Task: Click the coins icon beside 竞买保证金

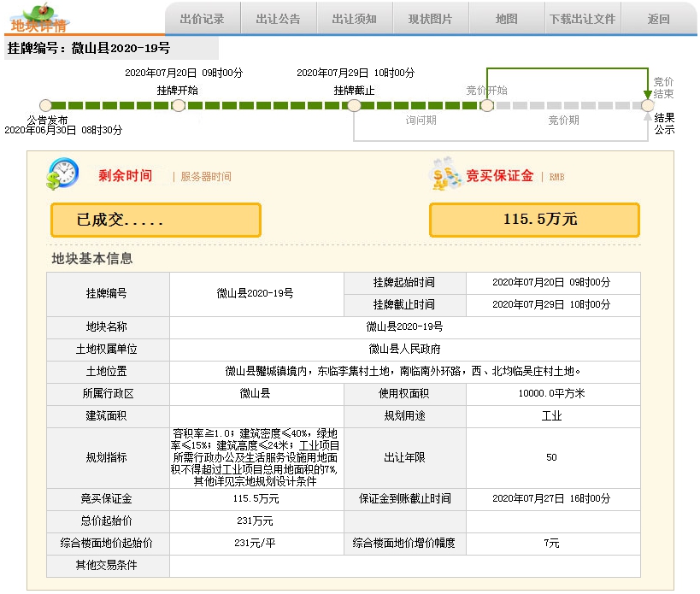Action: (445, 174)
